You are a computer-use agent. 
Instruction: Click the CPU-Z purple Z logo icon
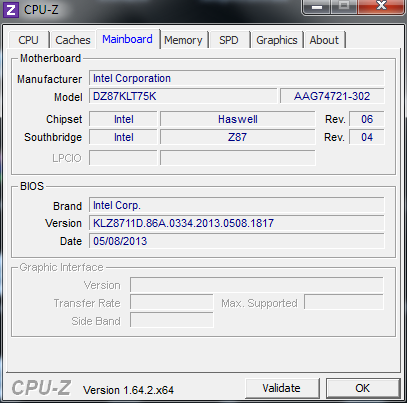[x=11, y=10]
